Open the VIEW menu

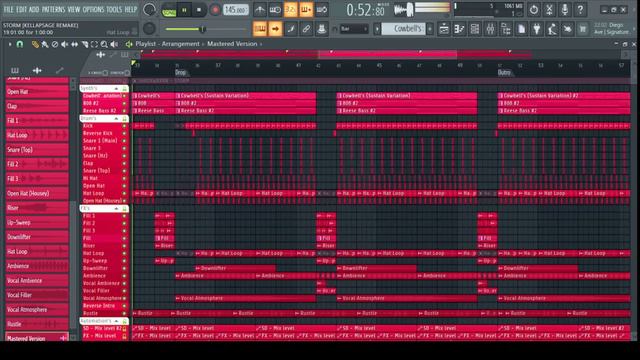coord(74,9)
